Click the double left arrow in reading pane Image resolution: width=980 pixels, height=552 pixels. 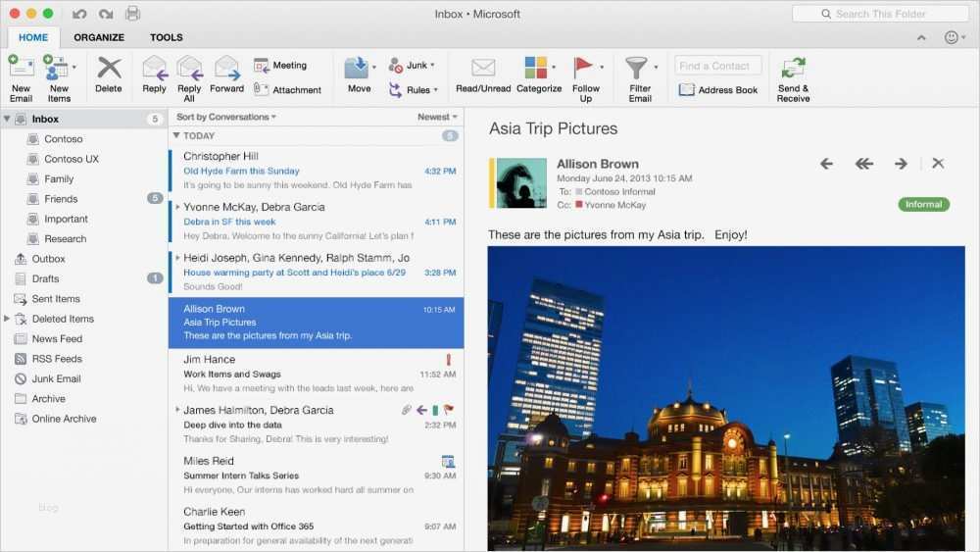tap(863, 164)
